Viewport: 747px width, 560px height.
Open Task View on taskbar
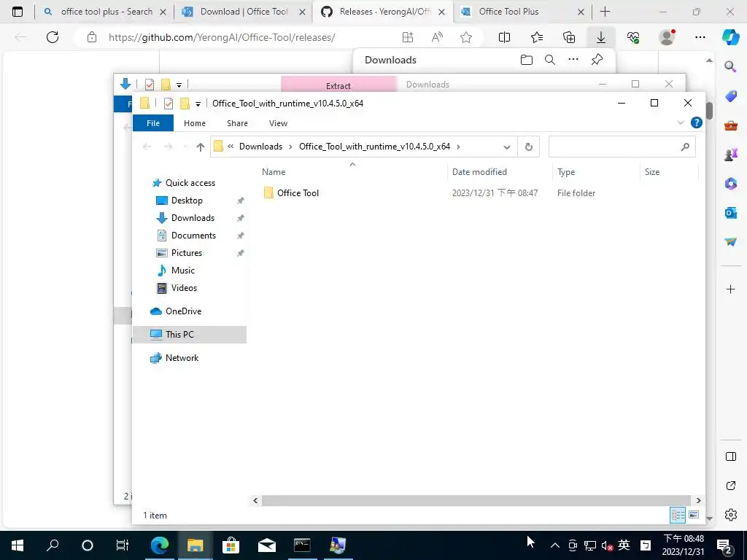(x=123, y=545)
